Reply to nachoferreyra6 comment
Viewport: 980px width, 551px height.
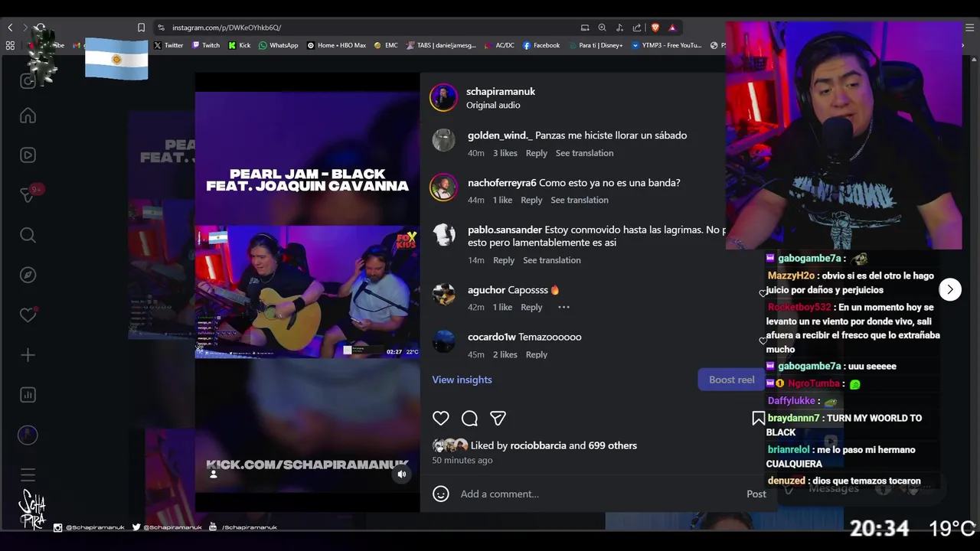coord(531,200)
